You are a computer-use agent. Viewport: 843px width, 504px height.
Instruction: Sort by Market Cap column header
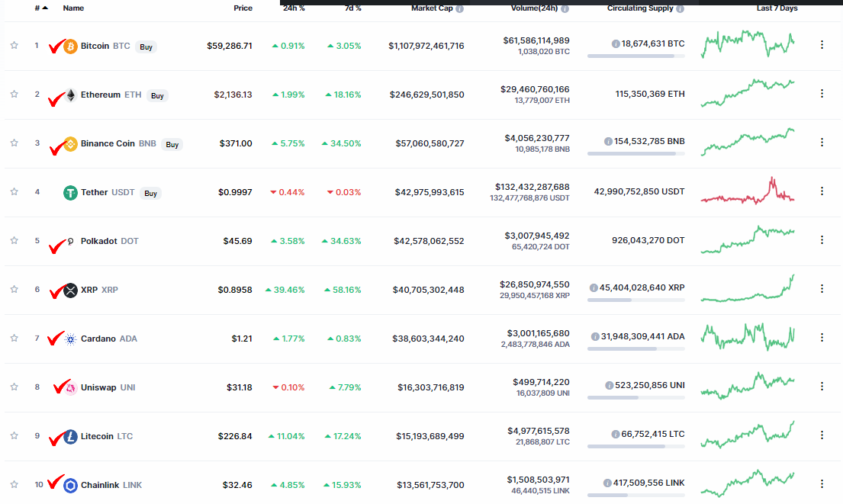432,8
